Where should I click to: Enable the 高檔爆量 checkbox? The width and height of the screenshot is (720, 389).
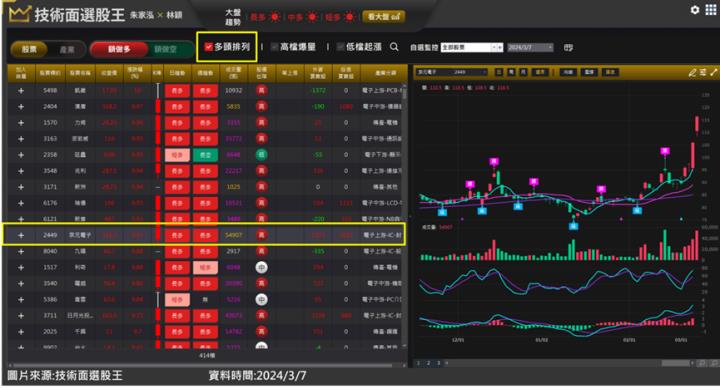pyautogui.click(x=275, y=47)
